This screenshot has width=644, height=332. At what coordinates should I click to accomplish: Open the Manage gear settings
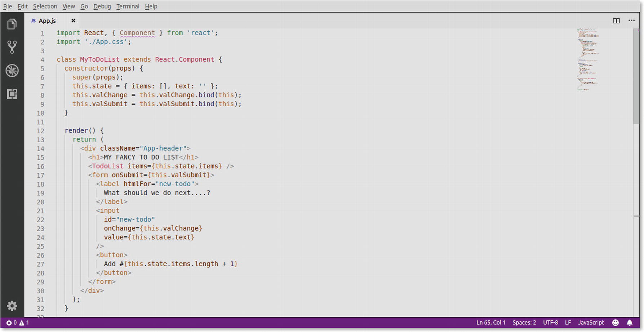pyautogui.click(x=12, y=306)
